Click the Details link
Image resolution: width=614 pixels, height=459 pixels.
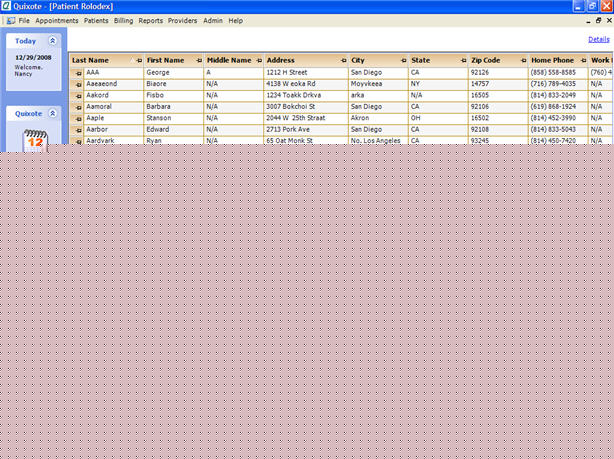pos(599,40)
